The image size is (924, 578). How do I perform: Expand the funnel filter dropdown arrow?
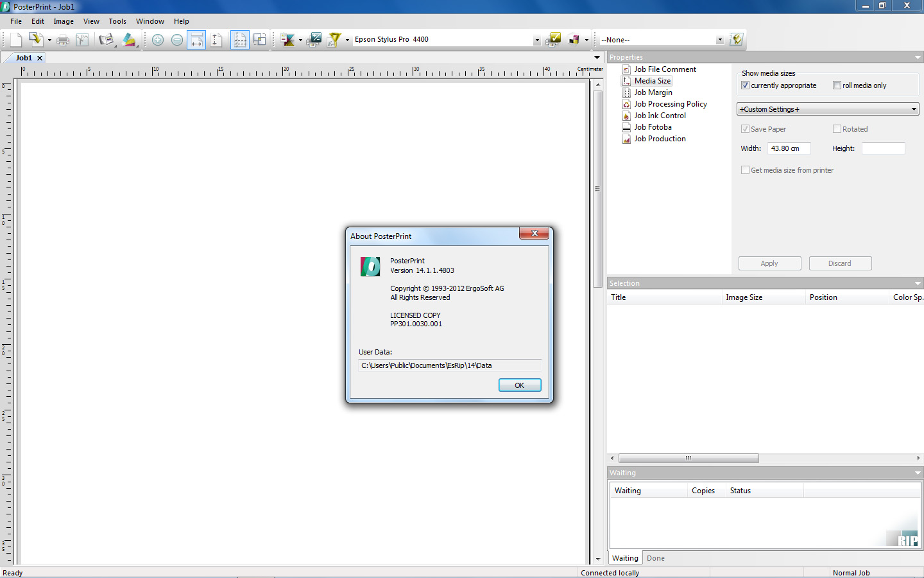point(347,40)
